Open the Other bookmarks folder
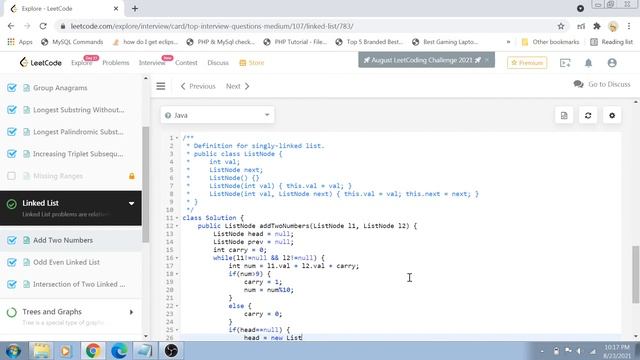 pos(550,42)
